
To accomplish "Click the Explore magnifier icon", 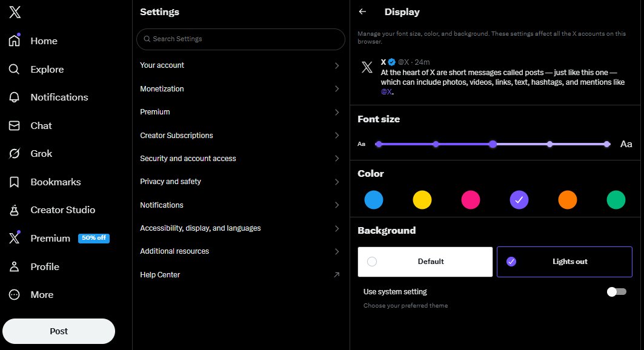I will (14, 69).
